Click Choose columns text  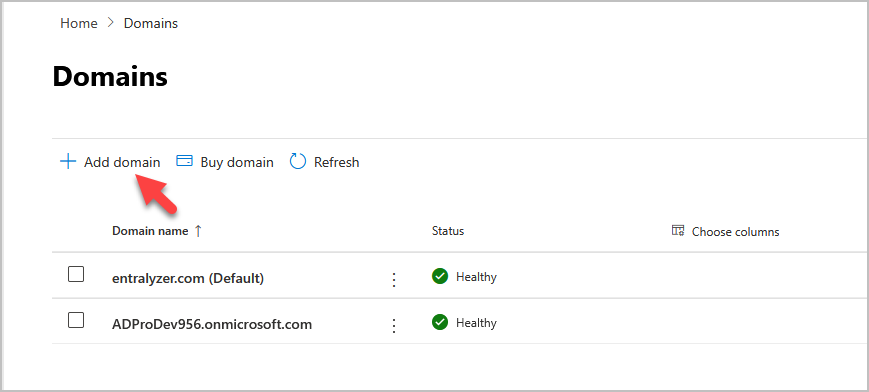(735, 232)
